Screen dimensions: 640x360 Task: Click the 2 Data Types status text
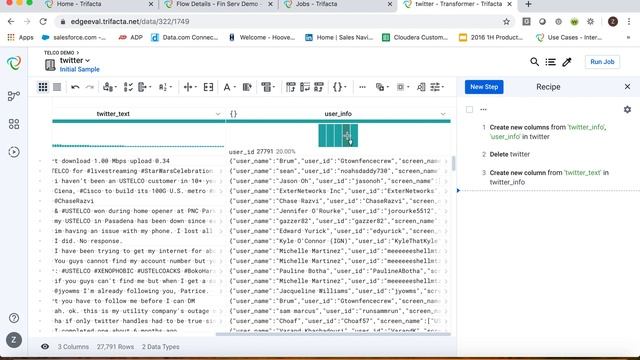point(160,347)
